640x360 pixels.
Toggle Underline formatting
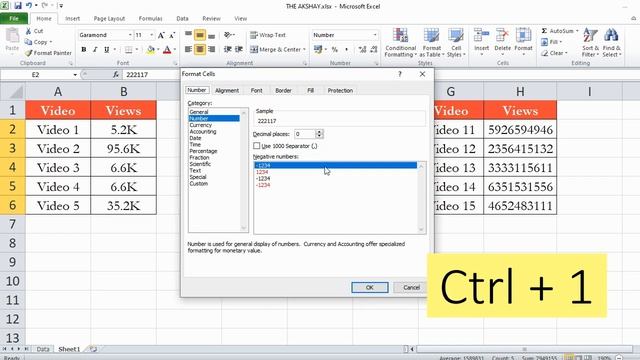(x=107, y=49)
